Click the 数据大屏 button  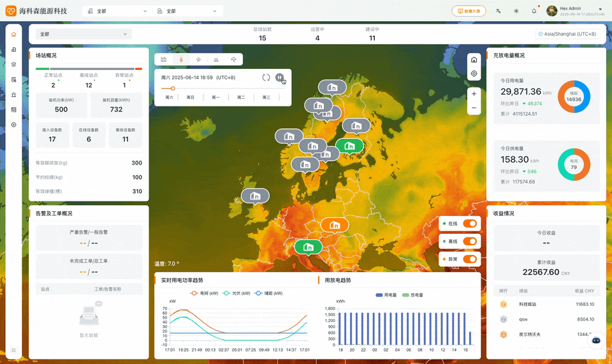(x=469, y=11)
